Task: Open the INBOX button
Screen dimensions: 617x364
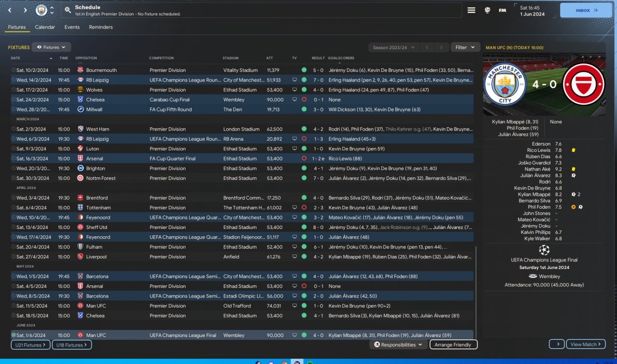Action: click(x=586, y=10)
